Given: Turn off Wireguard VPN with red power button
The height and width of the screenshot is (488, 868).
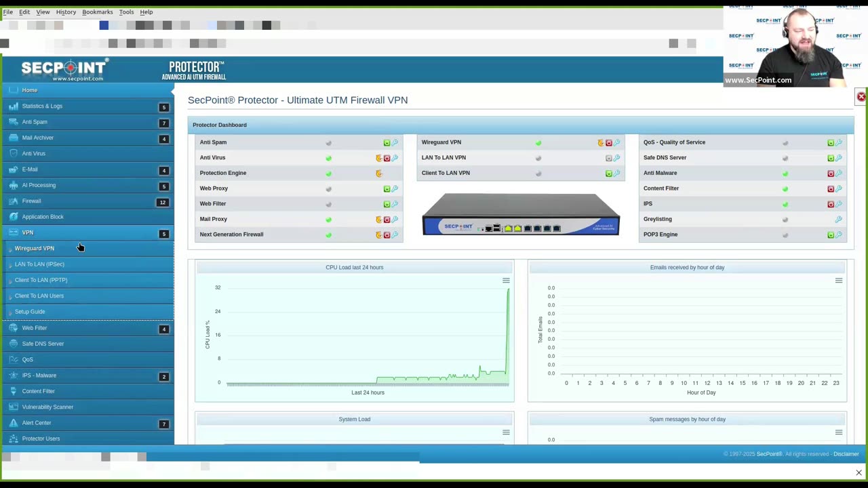Looking at the screenshot, I should [609, 142].
